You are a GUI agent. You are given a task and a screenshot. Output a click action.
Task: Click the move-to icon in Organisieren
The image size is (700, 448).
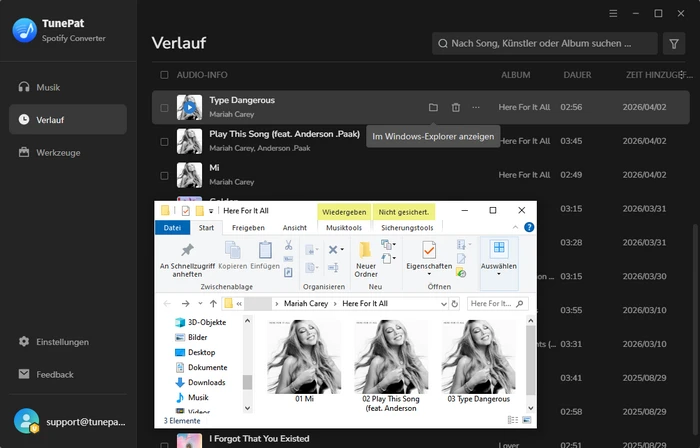point(311,250)
